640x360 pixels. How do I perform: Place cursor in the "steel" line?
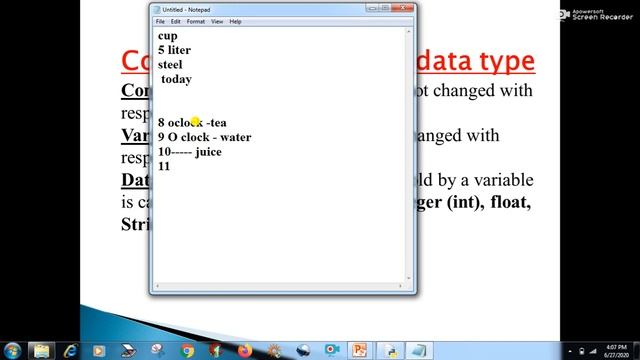(x=170, y=64)
